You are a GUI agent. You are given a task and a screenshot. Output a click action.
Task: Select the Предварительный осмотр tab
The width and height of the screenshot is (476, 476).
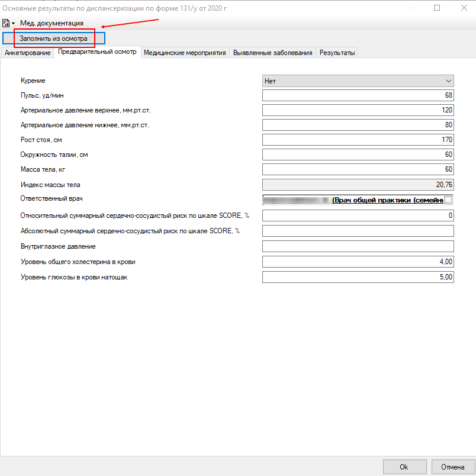(x=97, y=52)
